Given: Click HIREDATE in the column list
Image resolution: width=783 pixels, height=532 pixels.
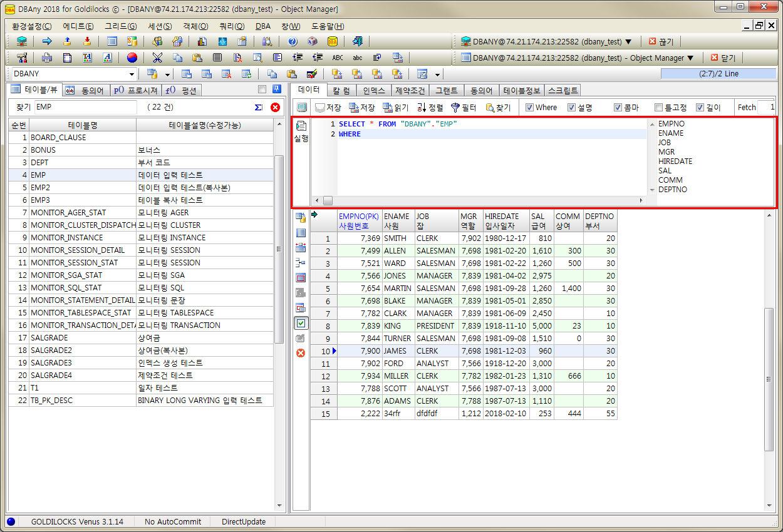Looking at the screenshot, I should (675, 161).
